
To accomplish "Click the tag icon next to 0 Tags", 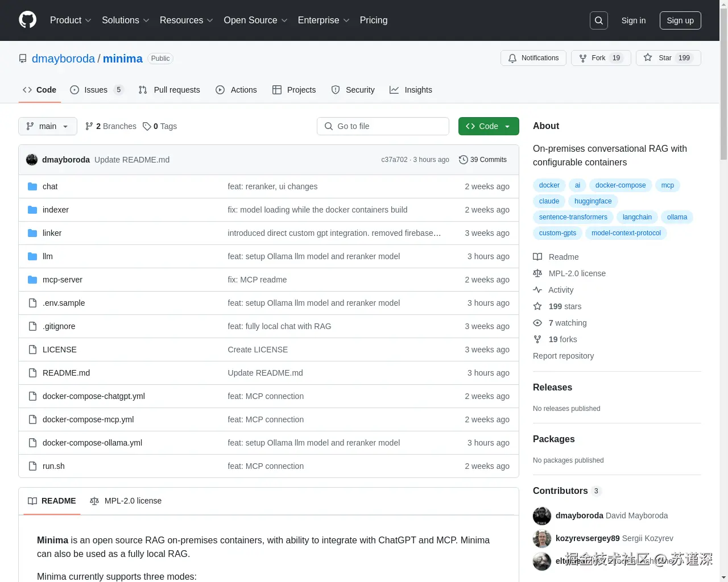I will [x=147, y=126].
